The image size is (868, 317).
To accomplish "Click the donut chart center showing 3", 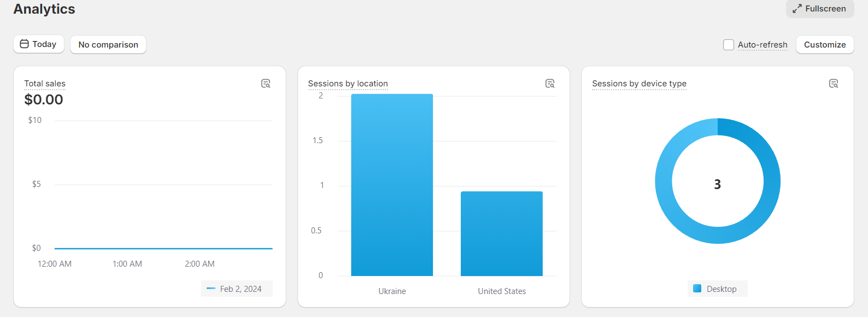I will click(x=718, y=184).
